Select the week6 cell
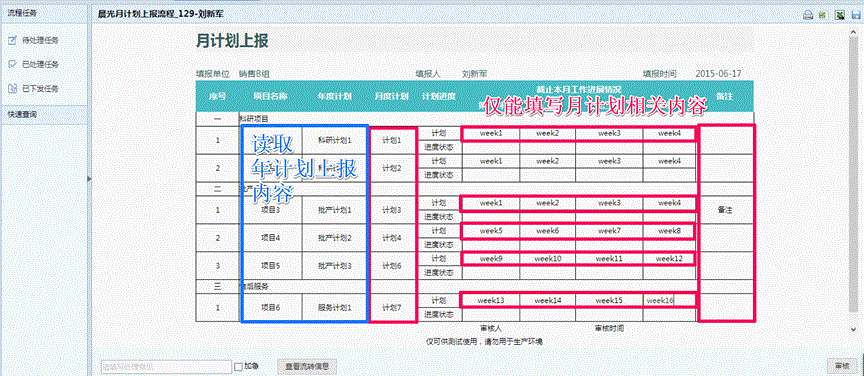This screenshot has height=376, width=864. (x=548, y=230)
